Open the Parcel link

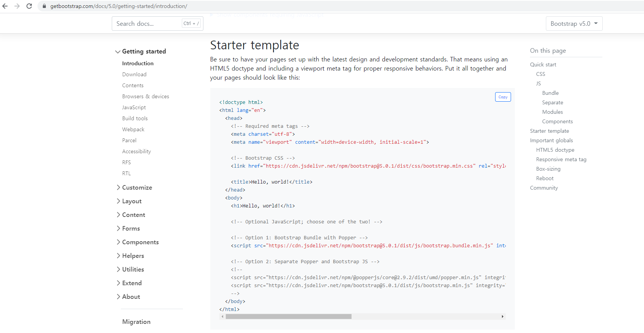[129, 140]
